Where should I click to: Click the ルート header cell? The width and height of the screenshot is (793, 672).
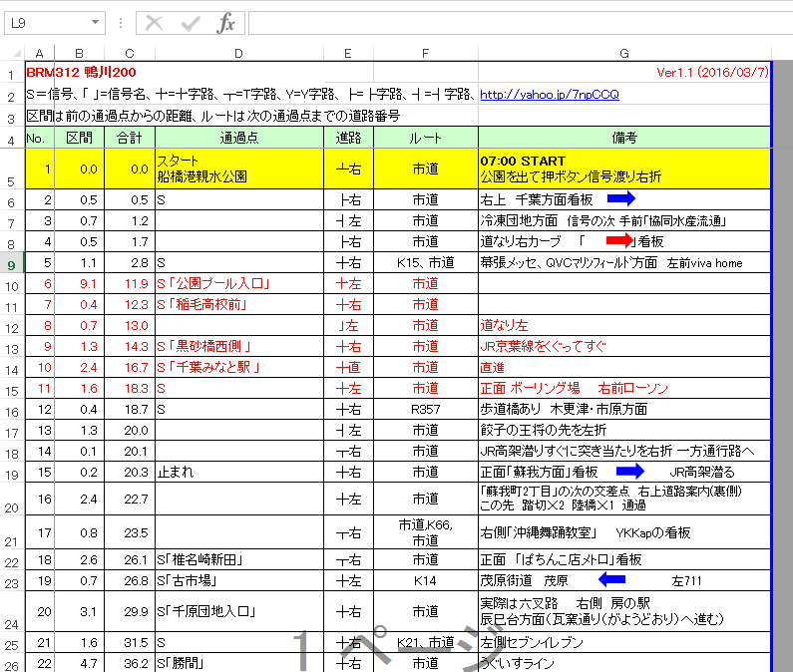[x=426, y=138]
